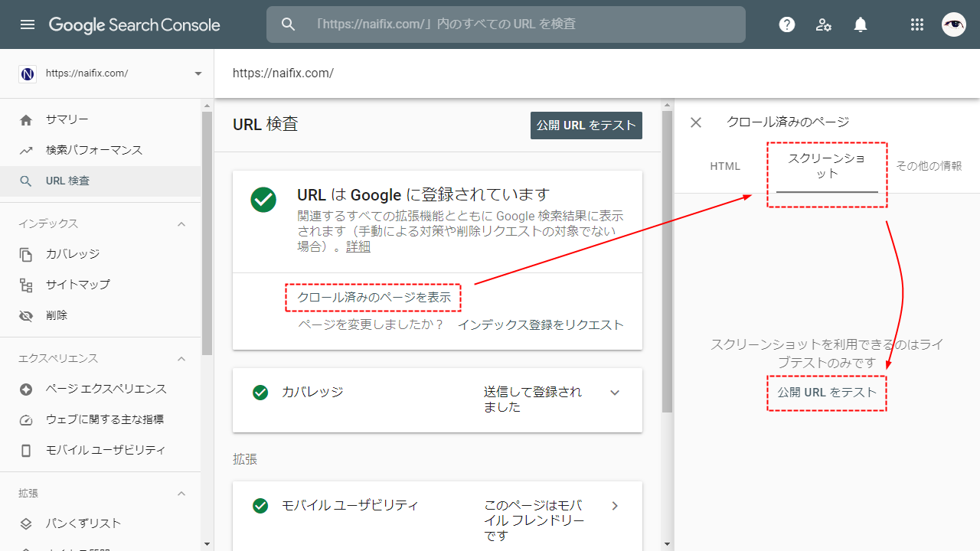This screenshot has width=980, height=551.
Task: Open users and permissions settings icon
Action: pyautogui.click(x=824, y=24)
